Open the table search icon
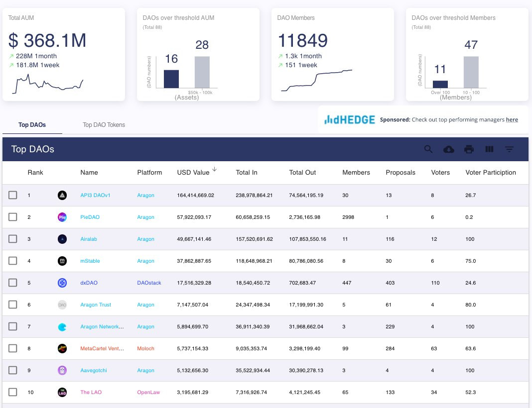The width and height of the screenshot is (532, 408). [428, 149]
